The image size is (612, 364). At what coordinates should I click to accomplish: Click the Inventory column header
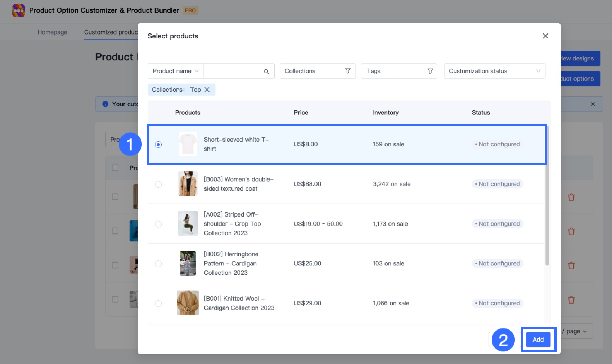pyautogui.click(x=386, y=113)
